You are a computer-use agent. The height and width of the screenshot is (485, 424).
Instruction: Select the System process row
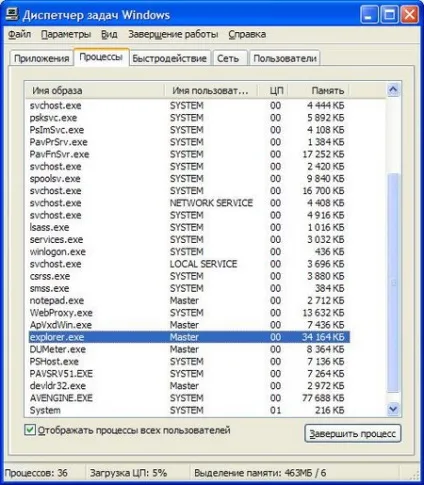(x=189, y=410)
